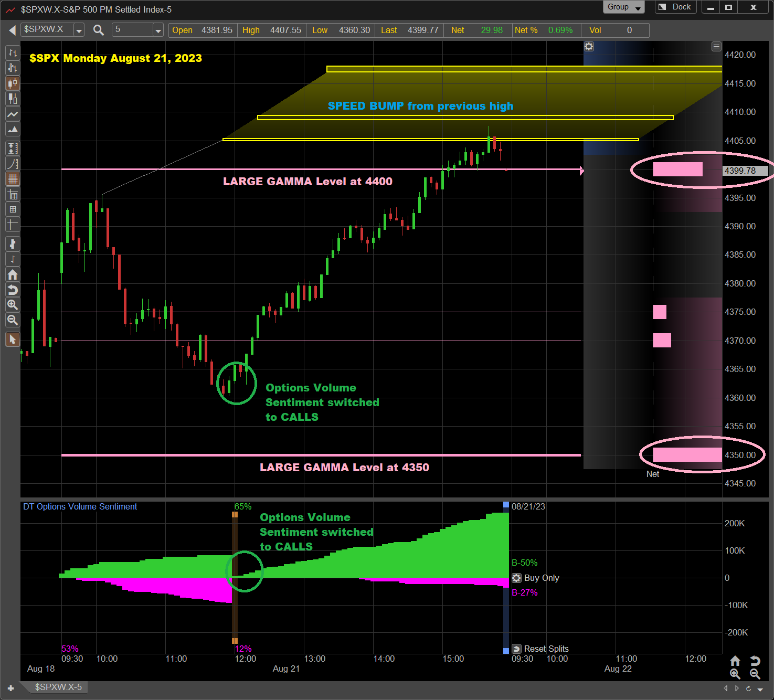This screenshot has width=774, height=700.
Task: Select candlestick chart style
Action: point(13,83)
